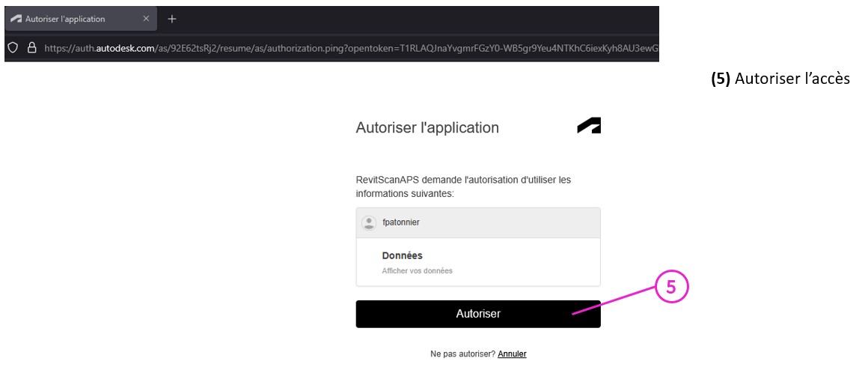Image resolution: width=868 pixels, height=376 pixels.
Task: Click the Afficher vos données description
Action: pyautogui.click(x=417, y=270)
